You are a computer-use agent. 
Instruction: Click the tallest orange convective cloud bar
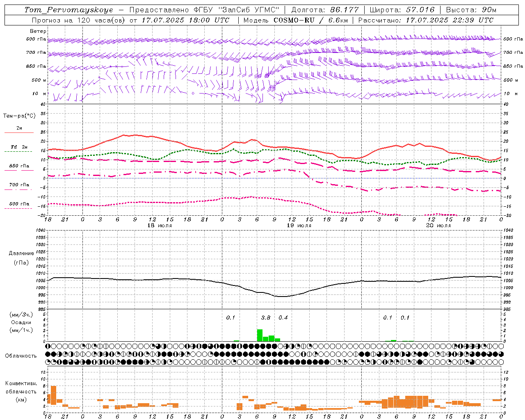click(53, 395)
